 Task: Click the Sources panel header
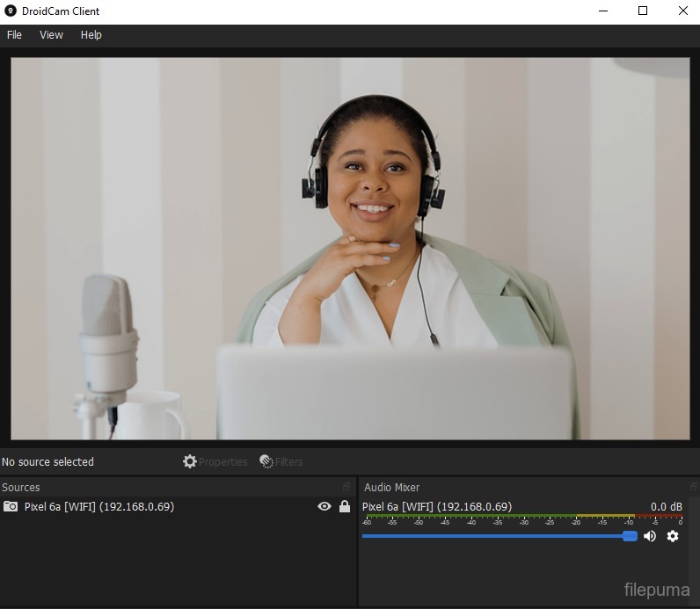132,487
